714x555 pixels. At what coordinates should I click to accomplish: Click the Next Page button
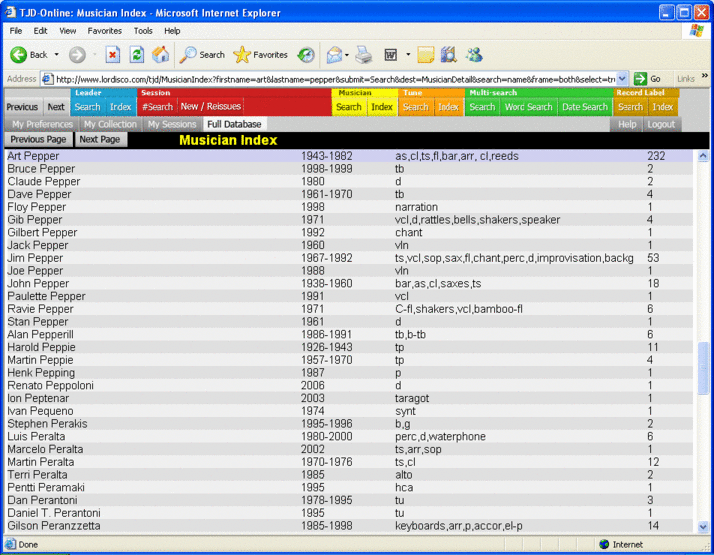click(x=100, y=139)
